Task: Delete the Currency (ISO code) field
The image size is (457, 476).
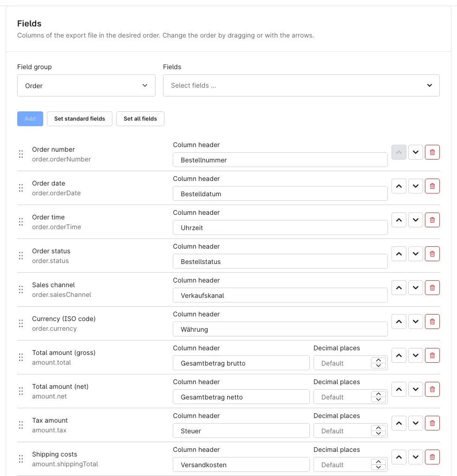Action: click(432, 322)
